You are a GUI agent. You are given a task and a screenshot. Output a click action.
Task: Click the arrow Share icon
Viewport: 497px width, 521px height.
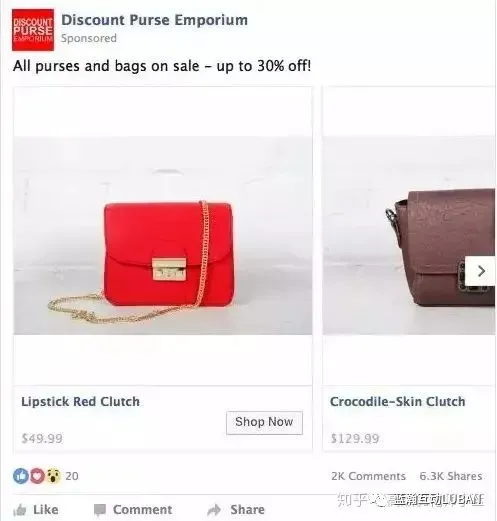point(214,510)
